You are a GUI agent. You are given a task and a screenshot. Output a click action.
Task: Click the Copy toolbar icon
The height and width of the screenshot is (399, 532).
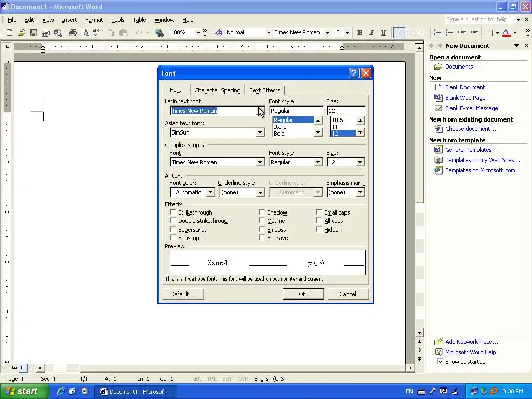pos(111,33)
